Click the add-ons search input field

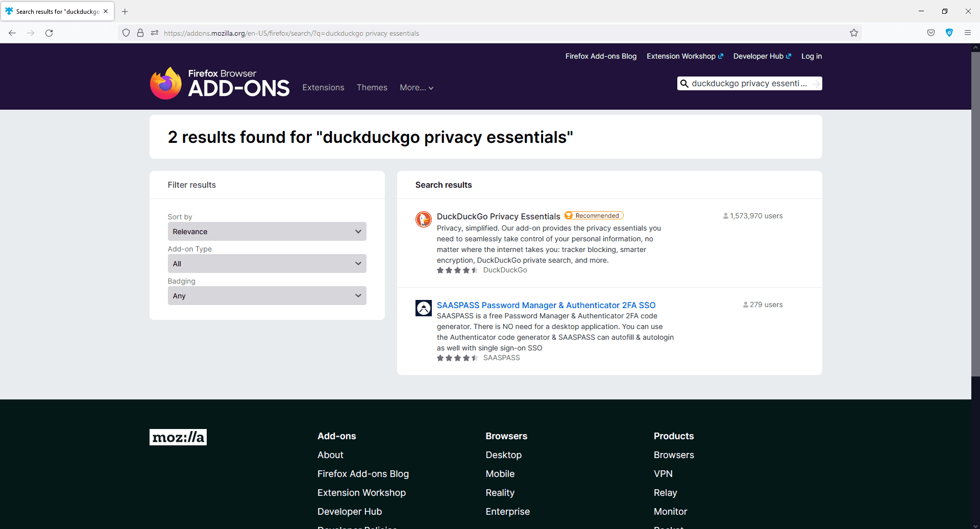click(x=749, y=84)
